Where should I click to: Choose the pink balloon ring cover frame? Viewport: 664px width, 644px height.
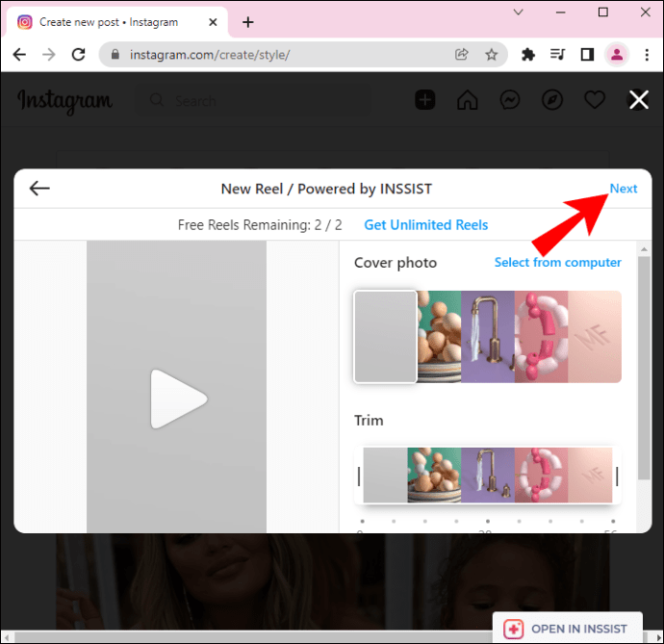(x=541, y=336)
